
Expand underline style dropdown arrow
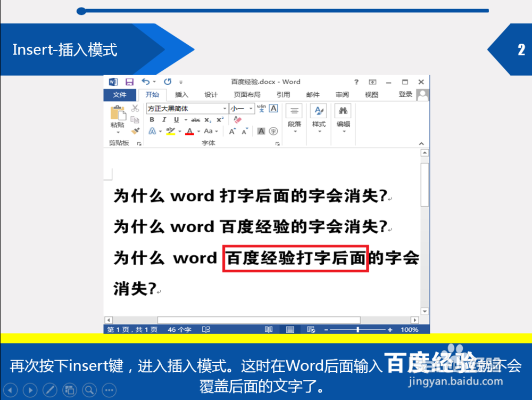click(x=186, y=120)
